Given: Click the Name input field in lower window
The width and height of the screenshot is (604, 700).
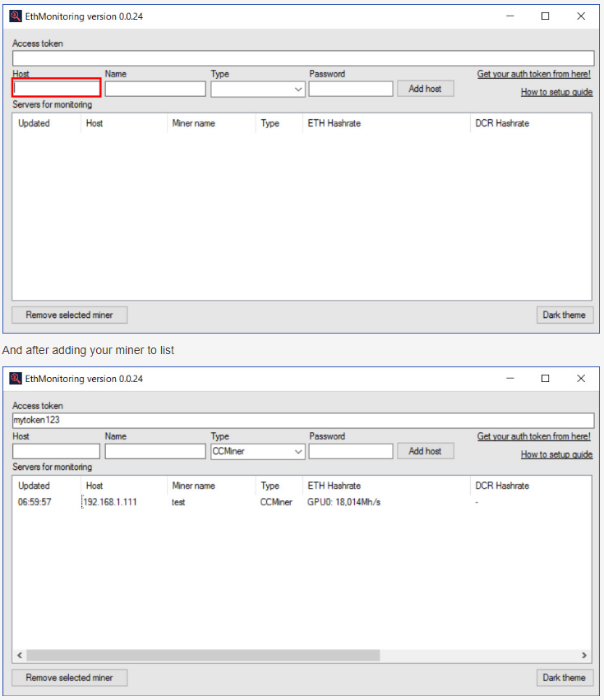Looking at the screenshot, I should click(155, 451).
